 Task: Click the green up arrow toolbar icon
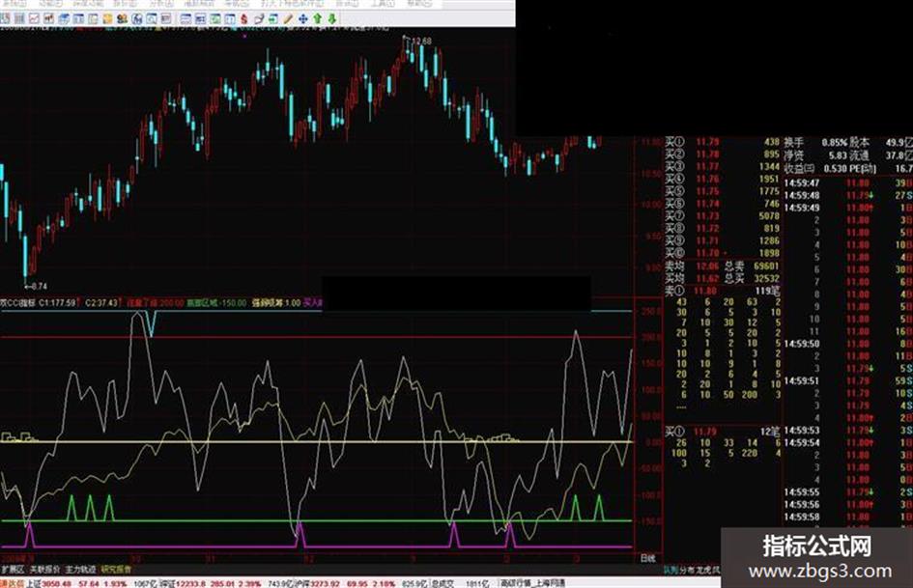pos(318,19)
